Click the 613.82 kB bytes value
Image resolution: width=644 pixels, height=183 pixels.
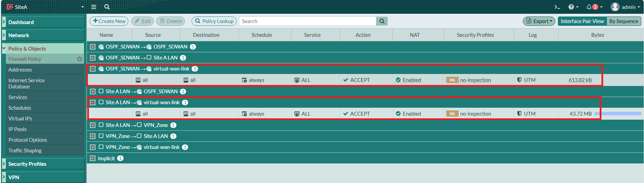click(580, 80)
